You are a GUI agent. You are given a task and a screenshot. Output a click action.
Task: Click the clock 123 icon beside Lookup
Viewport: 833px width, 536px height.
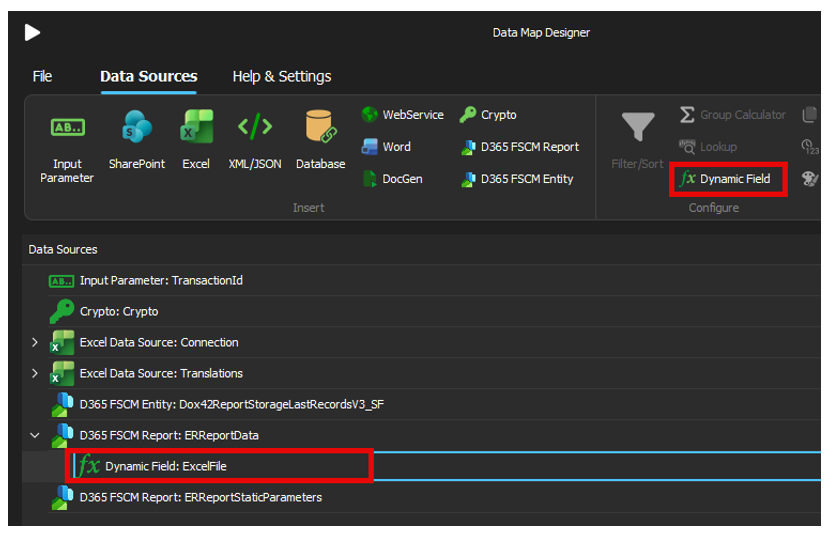(x=810, y=147)
